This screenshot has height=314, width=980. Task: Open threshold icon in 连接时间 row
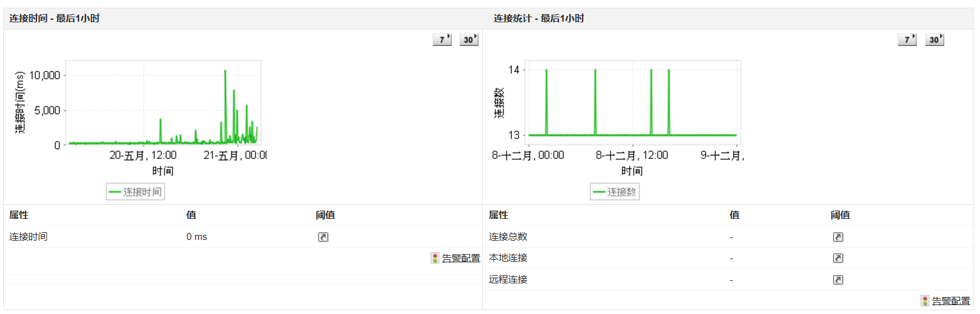tap(323, 237)
